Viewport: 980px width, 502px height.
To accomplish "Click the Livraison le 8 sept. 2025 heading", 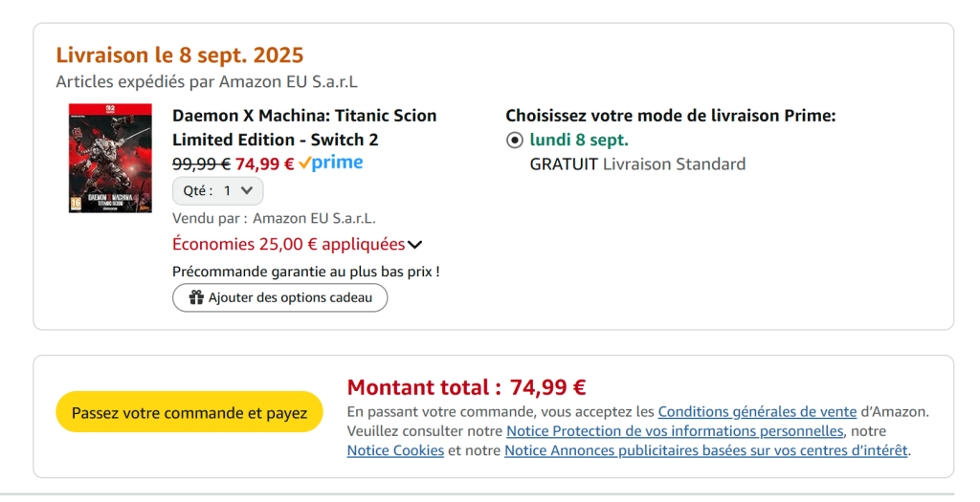I will coord(180,55).
